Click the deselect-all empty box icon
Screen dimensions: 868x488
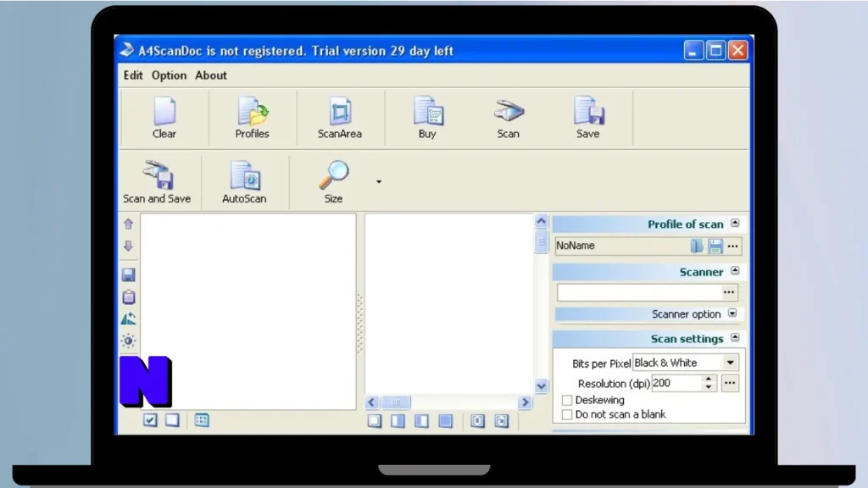172,420
